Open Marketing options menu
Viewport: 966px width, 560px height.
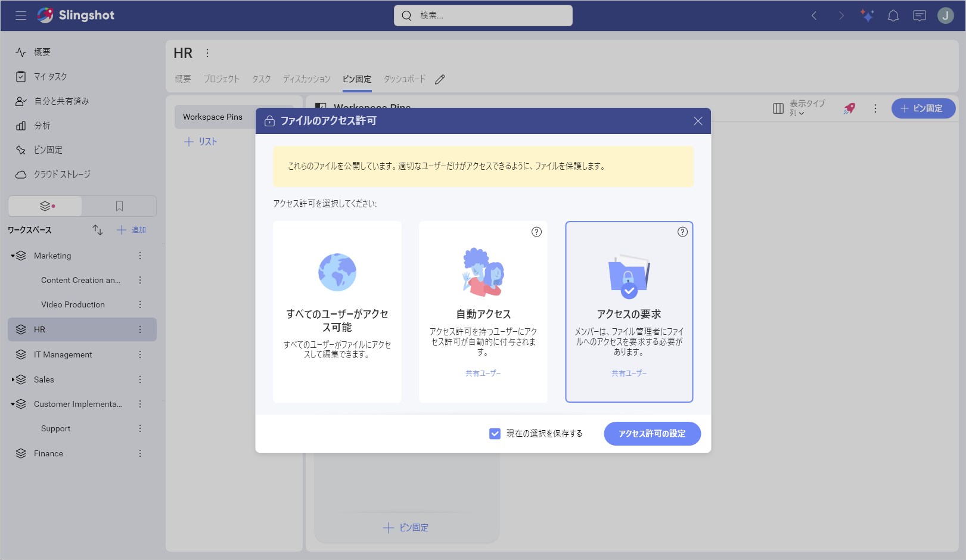140,256
